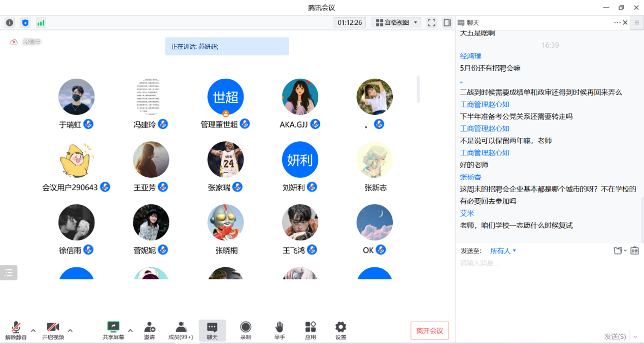Click the blue security shield icon
Viewport: 644px width, 344px height.
point(25,23)
